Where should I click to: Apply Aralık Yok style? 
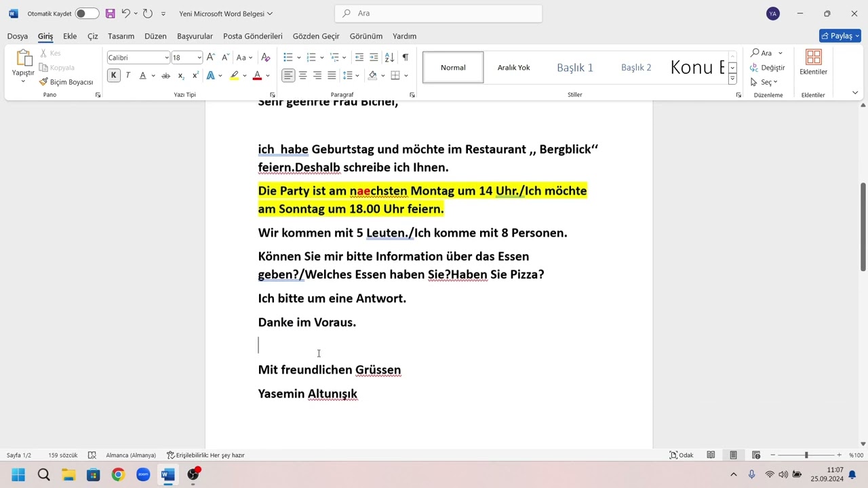(514, 67)
